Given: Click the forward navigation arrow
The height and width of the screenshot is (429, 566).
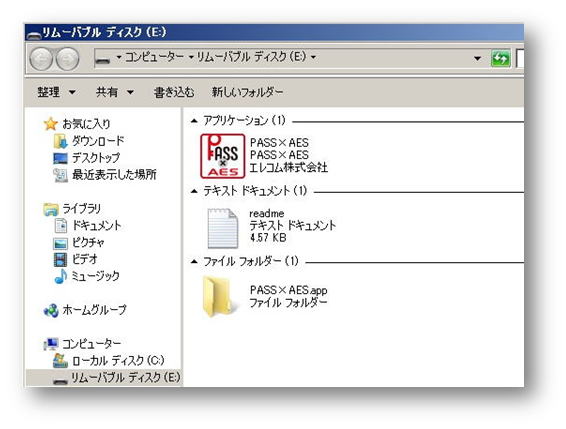Looking at the screenshot, I should 67,59.
